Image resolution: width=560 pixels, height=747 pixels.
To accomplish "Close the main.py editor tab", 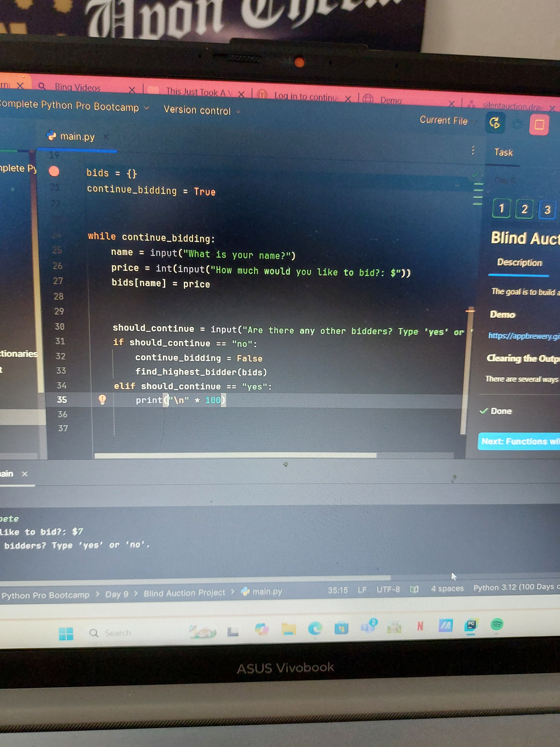I will click(x=106, y=137).
